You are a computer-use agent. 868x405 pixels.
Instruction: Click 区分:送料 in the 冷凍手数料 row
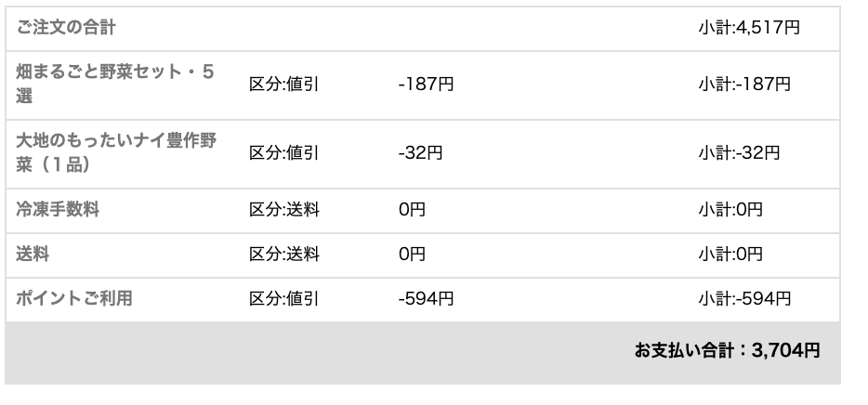(283, 210)
